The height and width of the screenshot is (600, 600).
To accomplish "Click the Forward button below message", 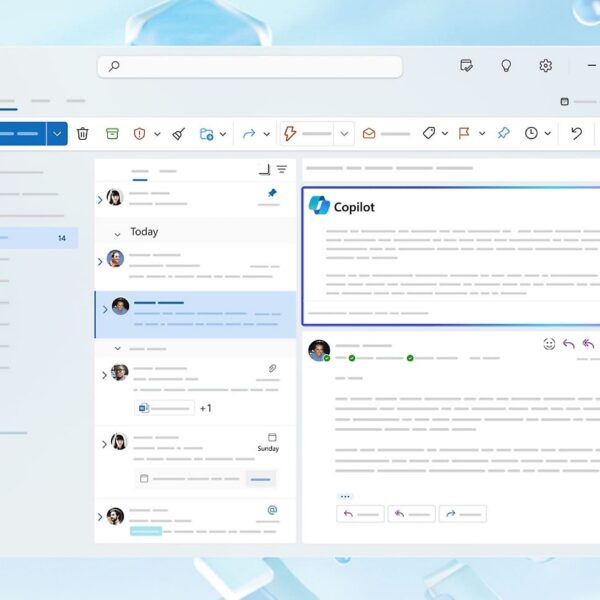I will click(x=463, y=514).
